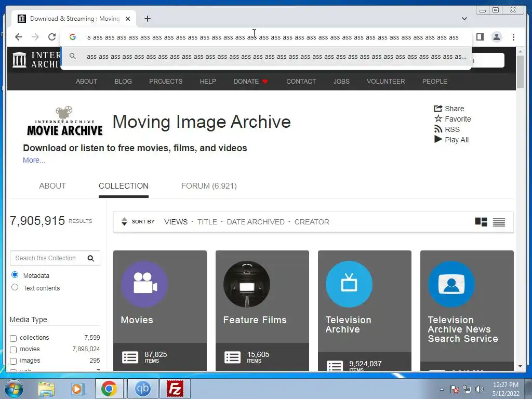Image resolution: width=532 pixels, height=399 pixels.
Task: Open Windows Explorer from the taskbar
Action: (46, 389)
